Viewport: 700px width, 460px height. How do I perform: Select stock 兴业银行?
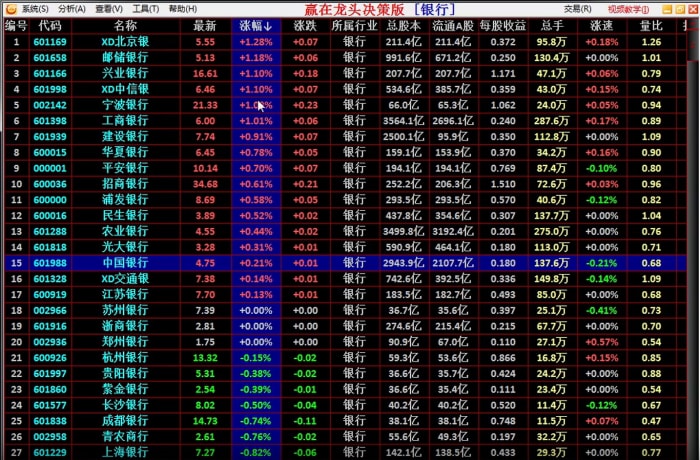point(125,74)
